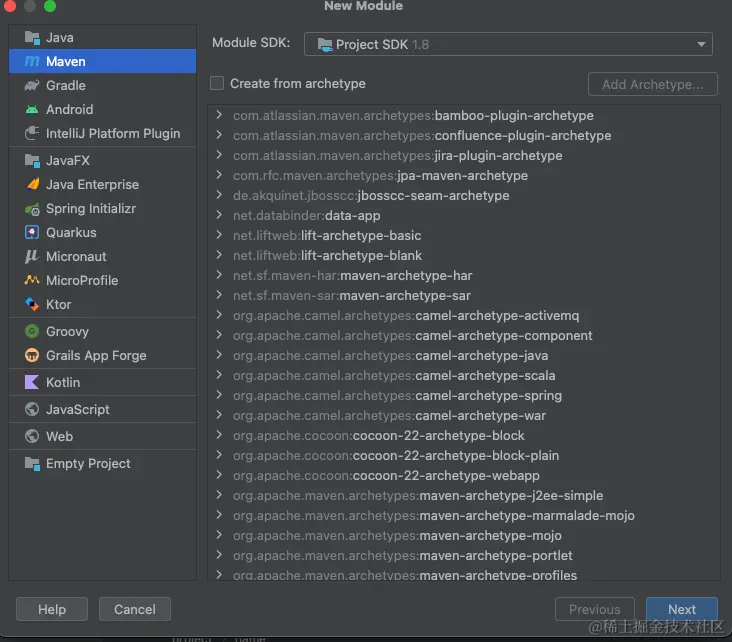The image size is (732, 642).
Task: Click the Help button
Action: click(x=52, y=609)
